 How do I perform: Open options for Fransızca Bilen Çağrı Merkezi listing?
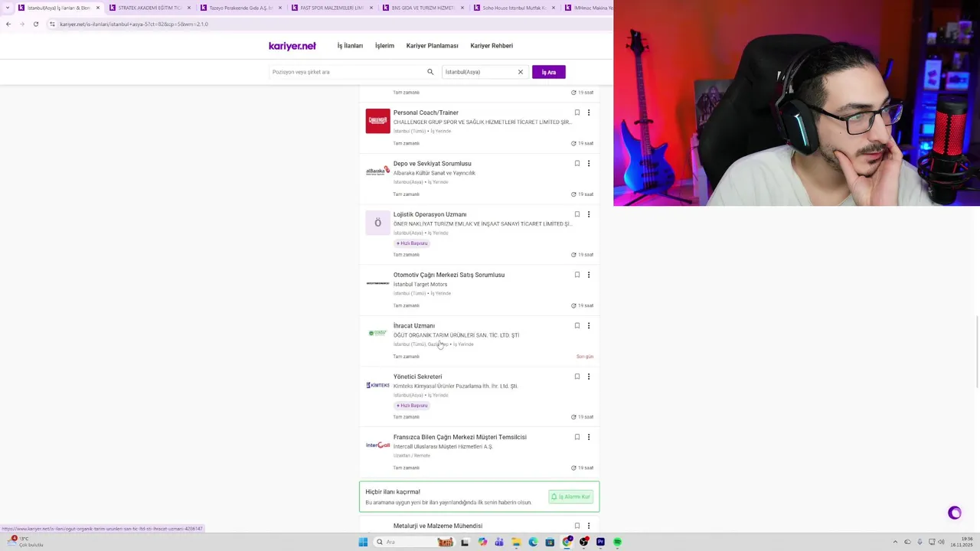(589, 437)
